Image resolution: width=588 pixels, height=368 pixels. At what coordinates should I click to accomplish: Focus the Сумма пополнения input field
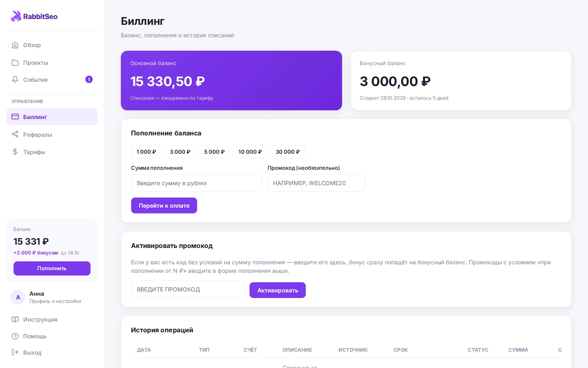[x=196, y=183]
